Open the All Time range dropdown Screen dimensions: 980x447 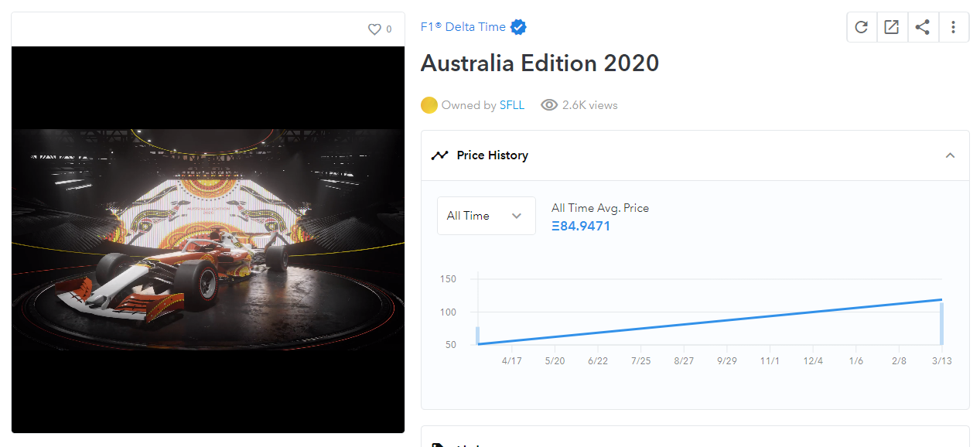[486, 216]
